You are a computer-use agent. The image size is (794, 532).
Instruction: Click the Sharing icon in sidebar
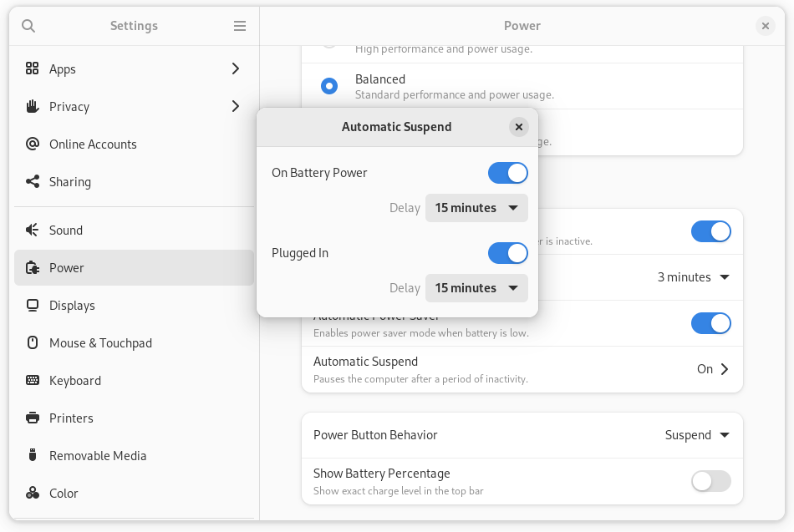[x=33, y=181]
